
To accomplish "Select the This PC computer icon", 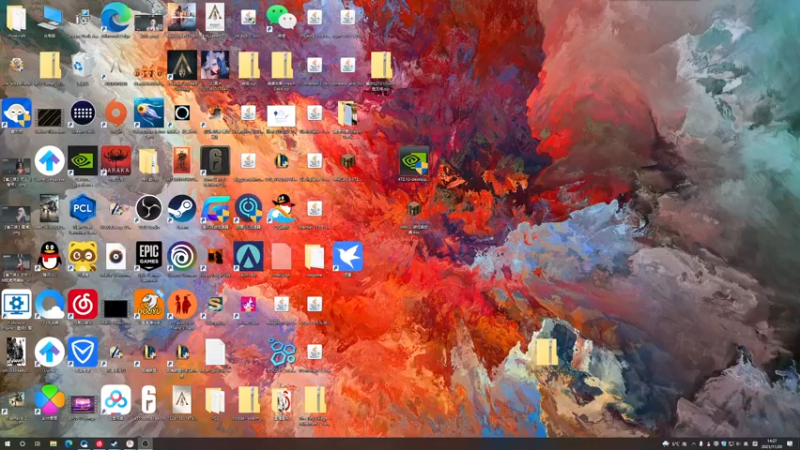I will tap(49, 18).
